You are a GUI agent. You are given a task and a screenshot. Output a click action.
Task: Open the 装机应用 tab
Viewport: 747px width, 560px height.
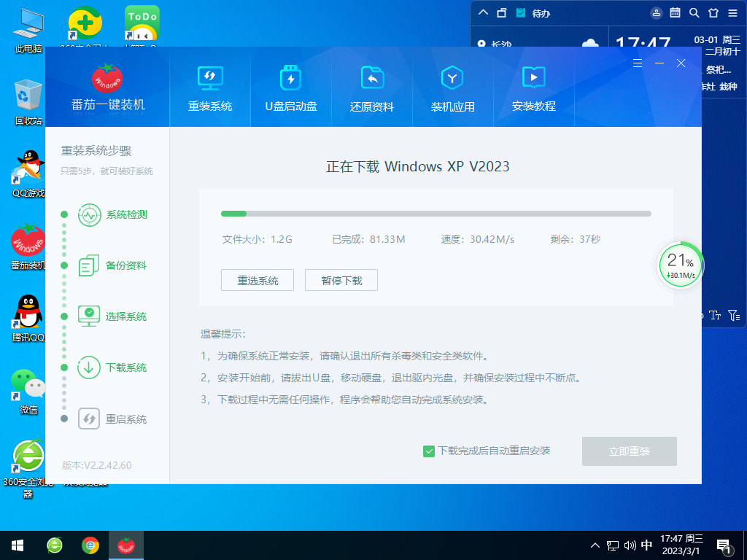point(452,89)
